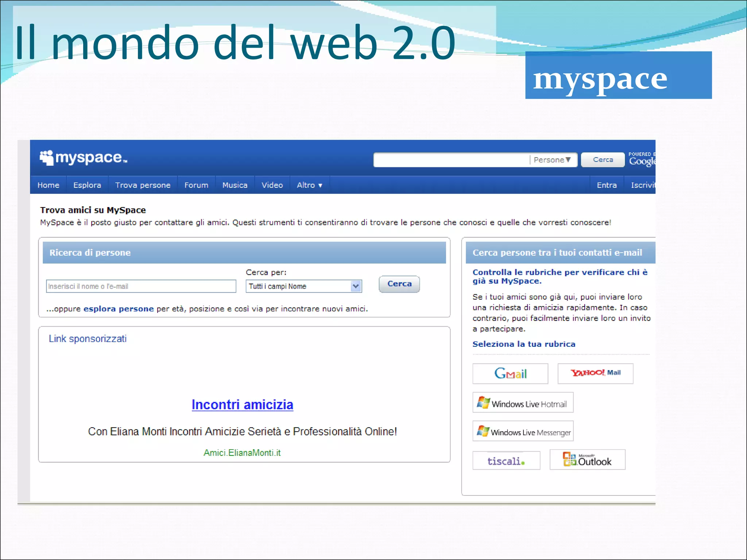The image size is (747, 560).
Task: Open the Video menu item
Action: (272, 185)
